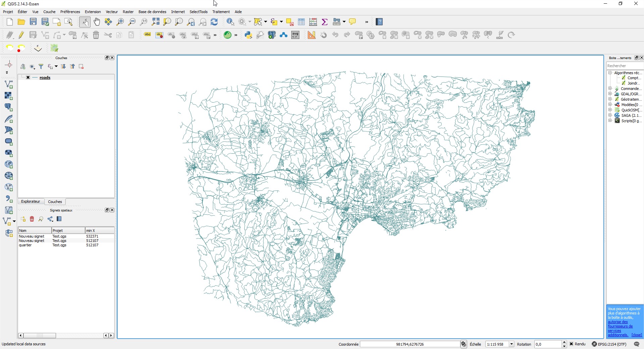Open the Python console icon
644x349 pixels.
(248, 35)
